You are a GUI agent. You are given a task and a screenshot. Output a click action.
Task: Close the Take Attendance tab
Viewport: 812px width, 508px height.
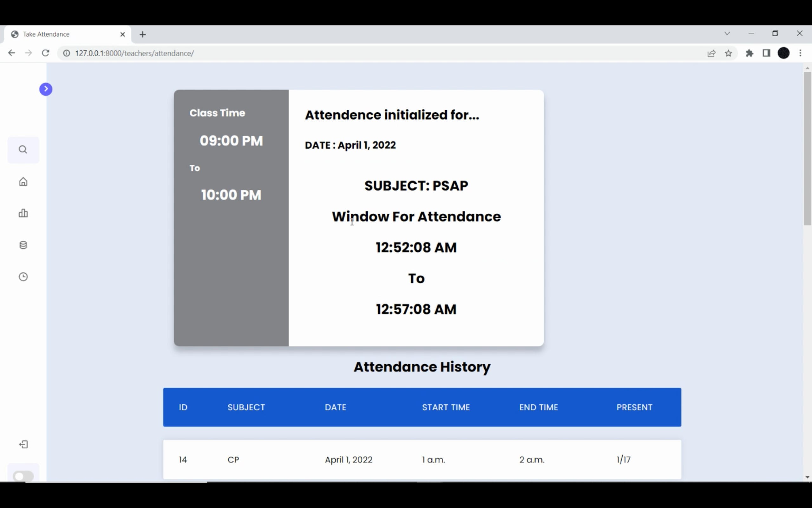pos(122,34)
